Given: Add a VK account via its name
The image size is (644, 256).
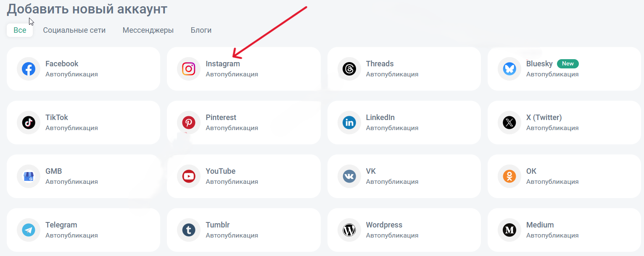Looking at the screenshot, I should [371, 171].
